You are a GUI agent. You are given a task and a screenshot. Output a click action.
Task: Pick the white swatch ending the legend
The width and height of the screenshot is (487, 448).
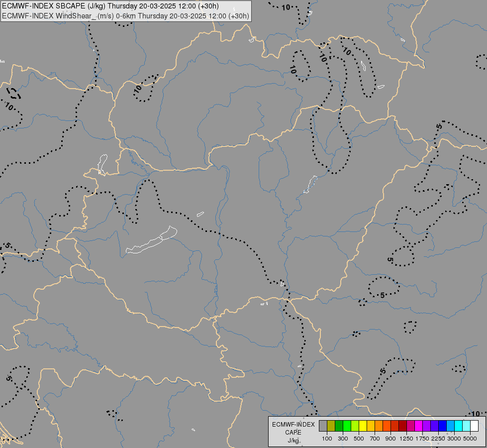474,426
